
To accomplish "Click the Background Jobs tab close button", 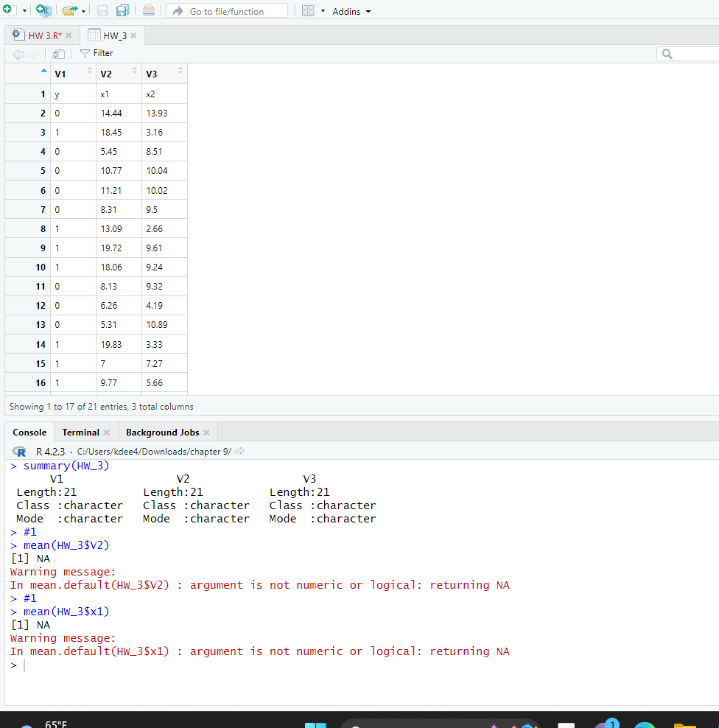I will coord(207,432).
